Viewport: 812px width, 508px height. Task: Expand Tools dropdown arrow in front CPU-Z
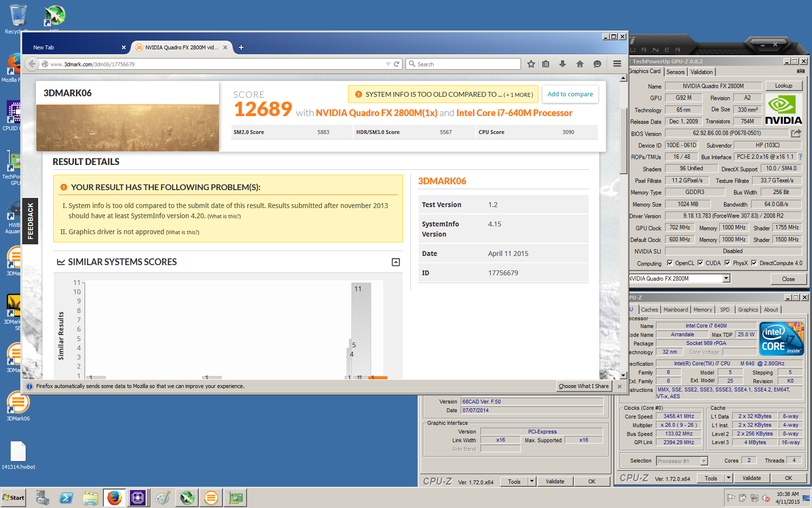(x=728, y=478)
